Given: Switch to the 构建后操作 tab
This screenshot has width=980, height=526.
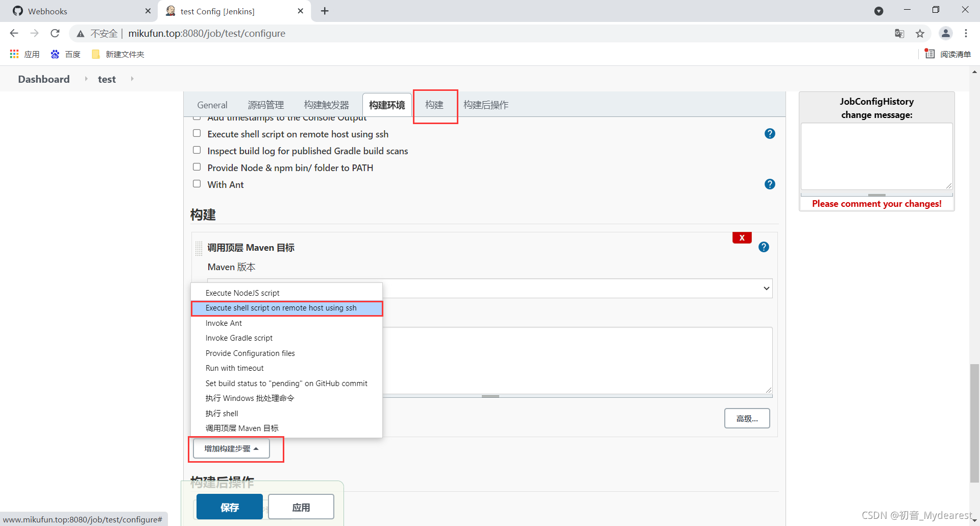Looking at the screenshot, I should click(x=486, y=105).
